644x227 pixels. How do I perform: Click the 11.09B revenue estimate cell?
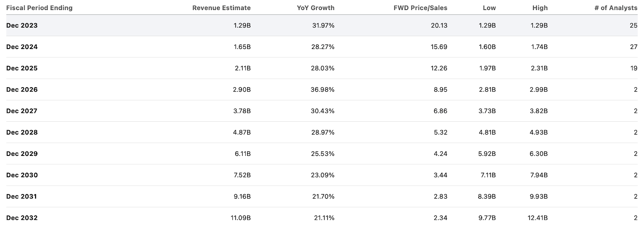(x=241, y=218)
